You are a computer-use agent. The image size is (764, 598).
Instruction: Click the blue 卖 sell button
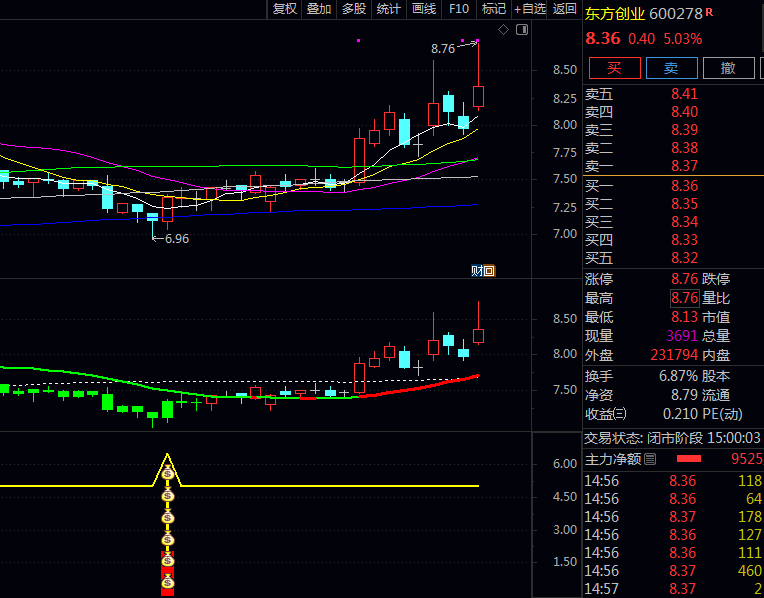671,68
